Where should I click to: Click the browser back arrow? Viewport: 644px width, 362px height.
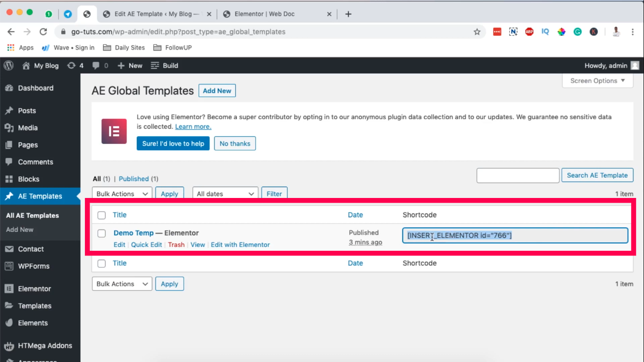click(x=11, y=32)
